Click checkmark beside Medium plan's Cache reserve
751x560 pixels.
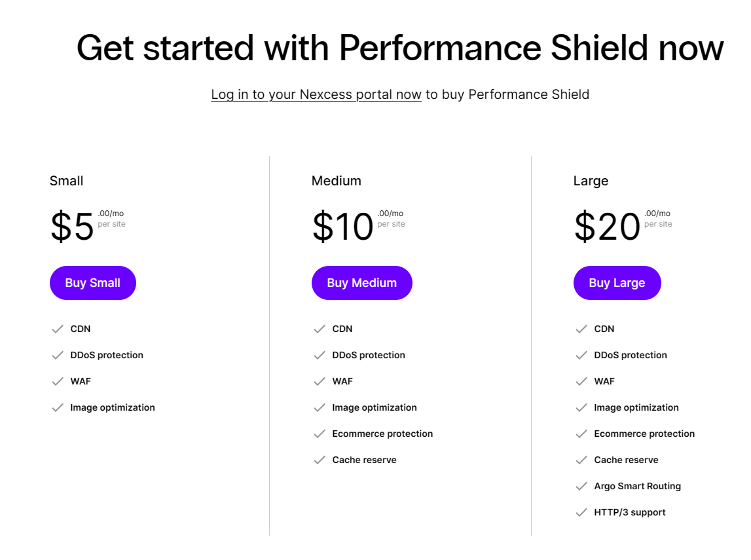click(x=320, y=460)
